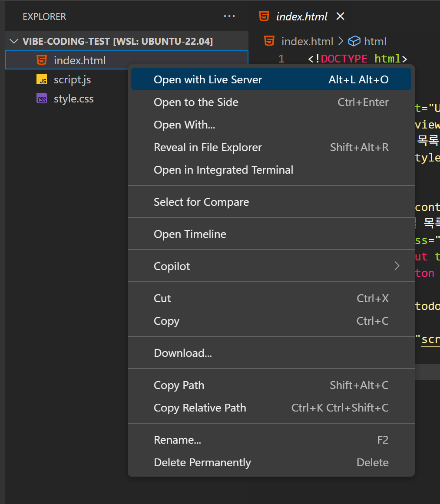
Task: Choose Copy Relative Path
Action: (x=200, y=408)
